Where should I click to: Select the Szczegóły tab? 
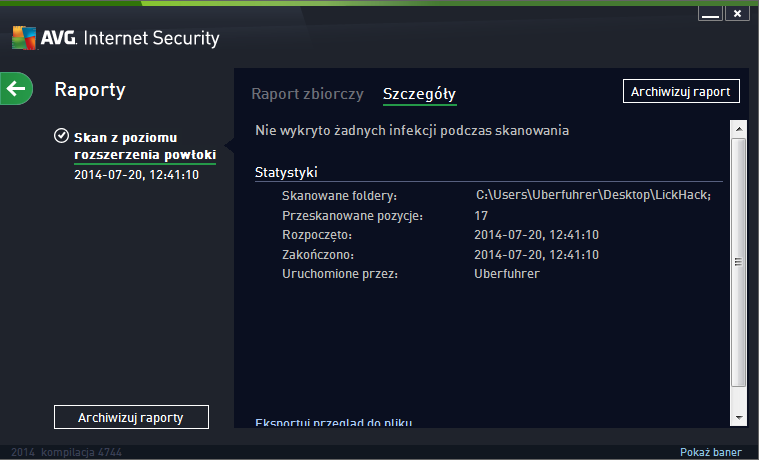click(x=419, y=94)
